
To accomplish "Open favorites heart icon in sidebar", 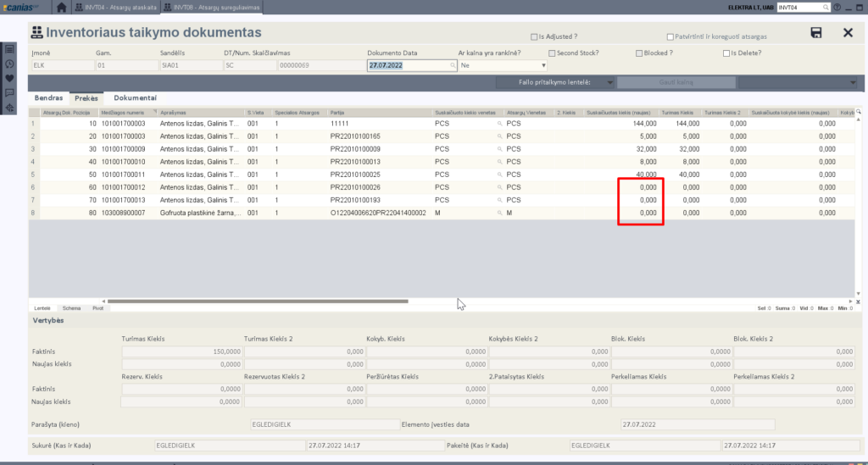I will click(x=9, y=78).
